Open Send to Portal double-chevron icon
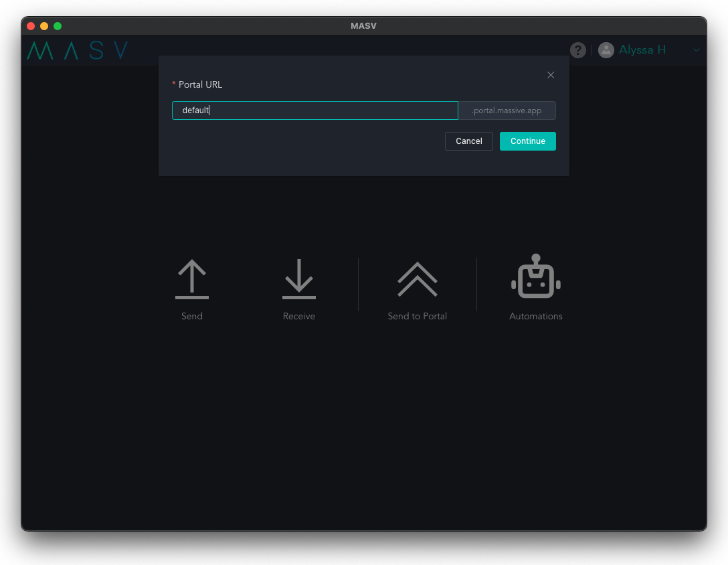728x565 pixels. click(418, 279)
